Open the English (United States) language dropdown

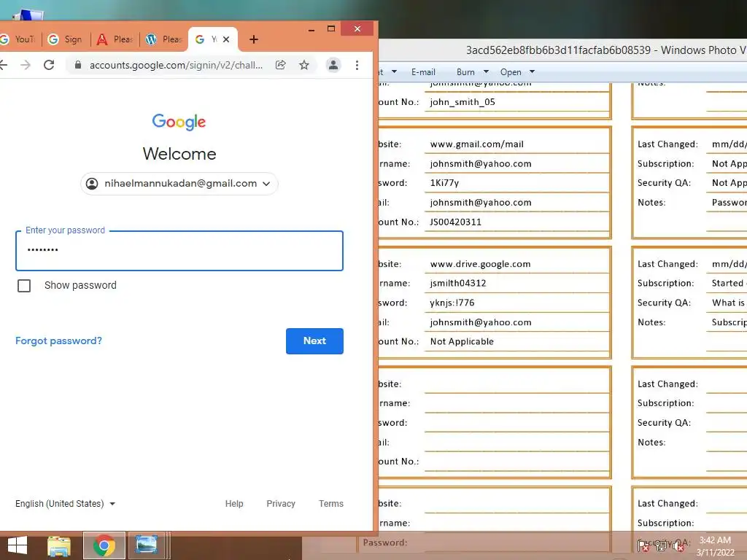[65, 504]
